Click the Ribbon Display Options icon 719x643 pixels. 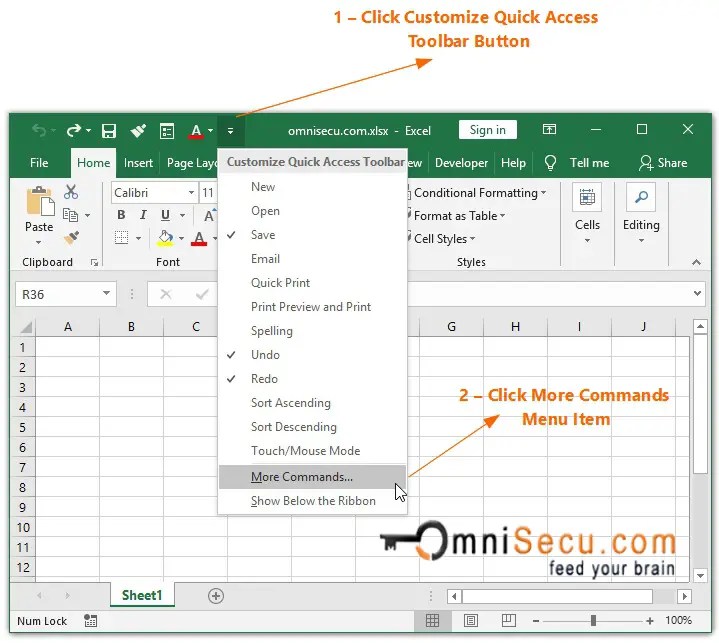pyautogui.click(x=549, y=129)
